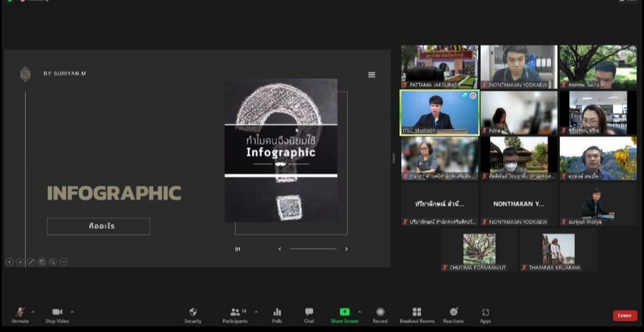The width and height of the screenshot is (644, 332).
Task: Select the pen tool in presenter controls
Action: click(31, 262)
